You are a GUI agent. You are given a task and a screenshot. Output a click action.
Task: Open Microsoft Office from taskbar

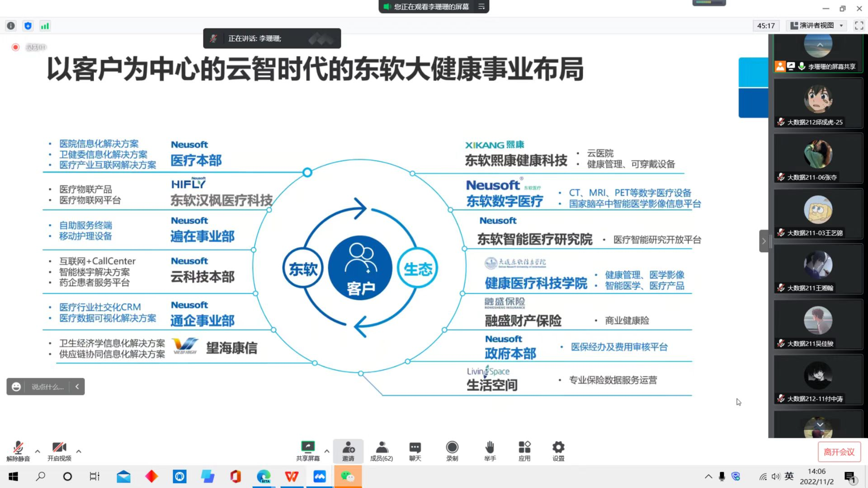point(236,476)
